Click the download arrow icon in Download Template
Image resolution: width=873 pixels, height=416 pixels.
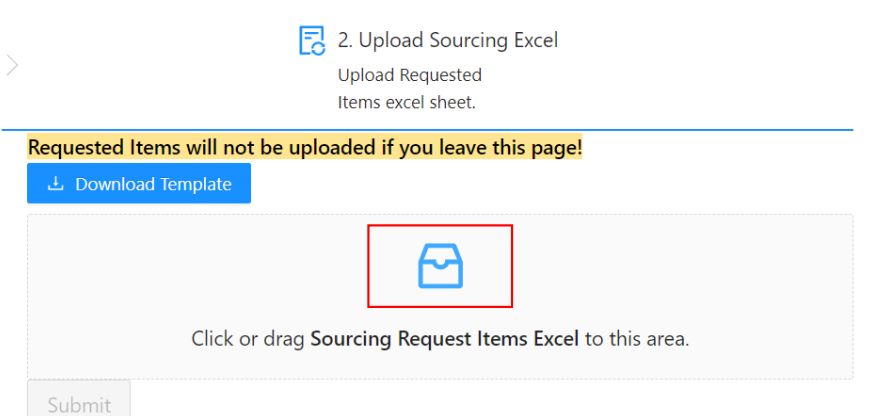click(55, 184)
